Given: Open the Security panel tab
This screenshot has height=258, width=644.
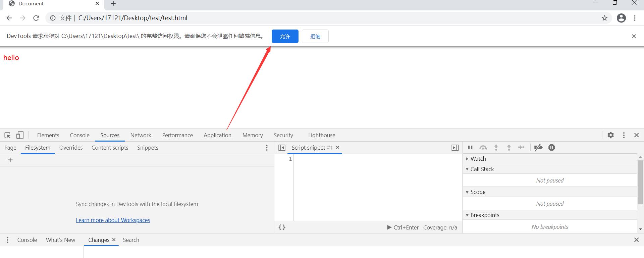Looking at the screenshot, I should [x=283, y=135].
